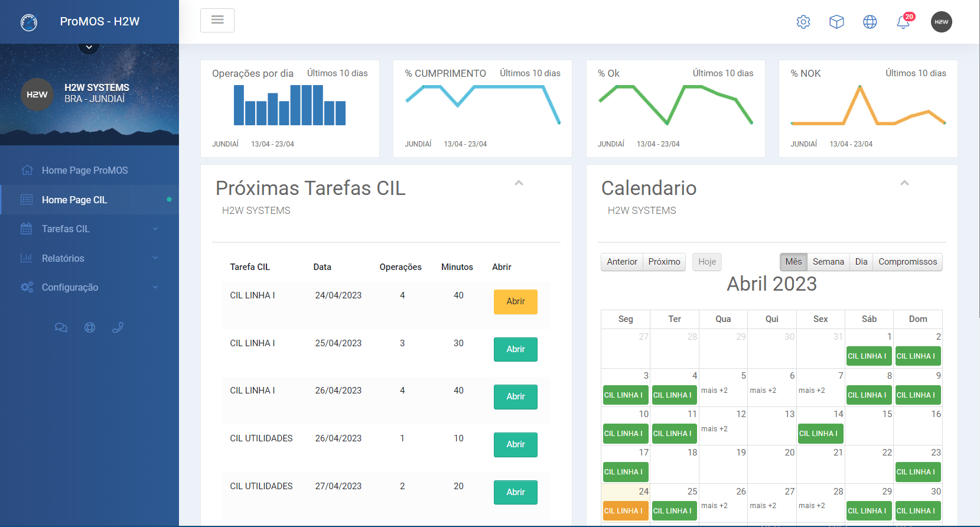
Task: Open CIL LINHA I event on April 25
Action: pyautogui.click(x=674, y=510)
